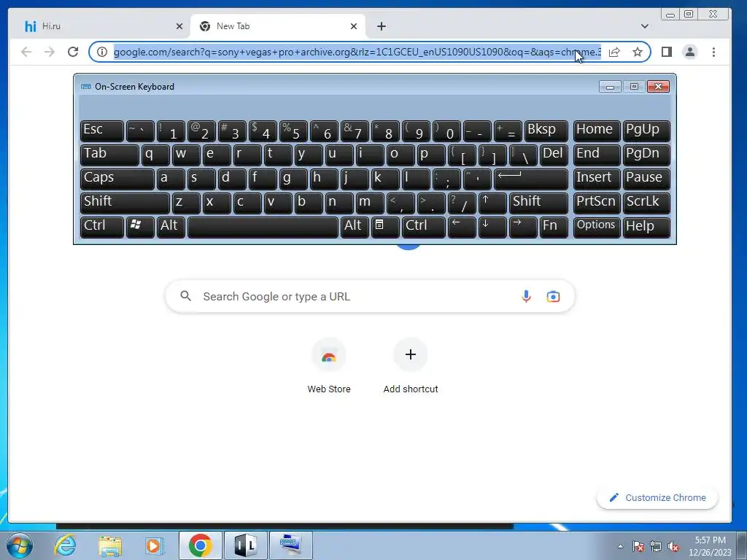Toggle the left Ctrl key
747x560 pixels.
102,227
